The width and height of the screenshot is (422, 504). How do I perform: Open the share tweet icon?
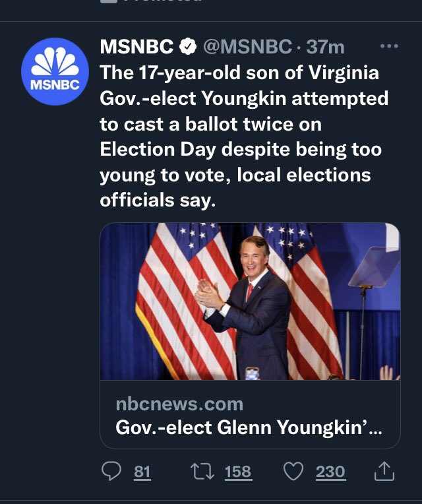384,471
